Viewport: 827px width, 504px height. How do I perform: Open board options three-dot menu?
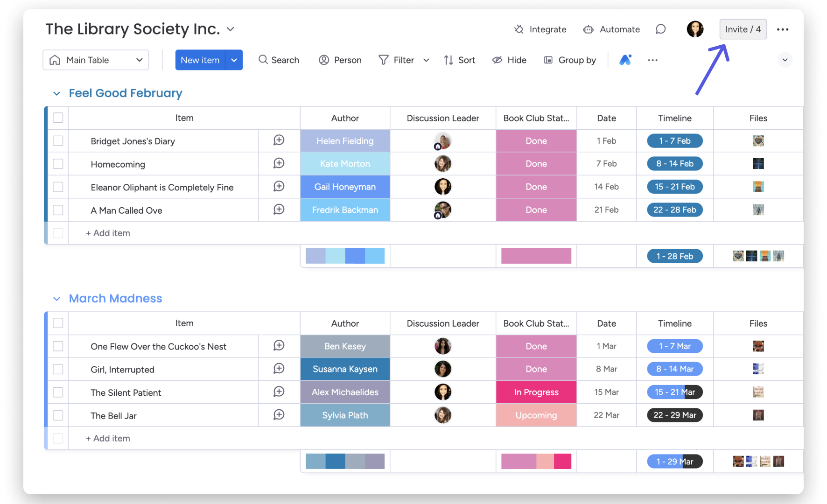pos(783,29)
